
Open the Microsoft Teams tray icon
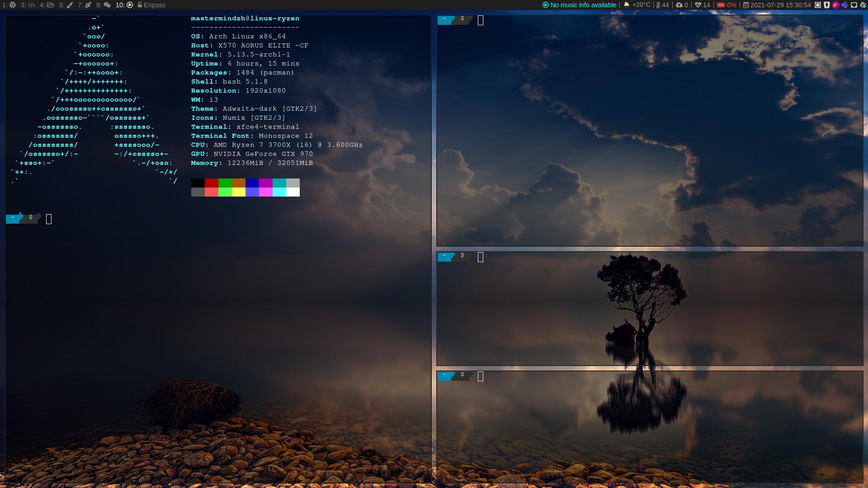[844, 5]
